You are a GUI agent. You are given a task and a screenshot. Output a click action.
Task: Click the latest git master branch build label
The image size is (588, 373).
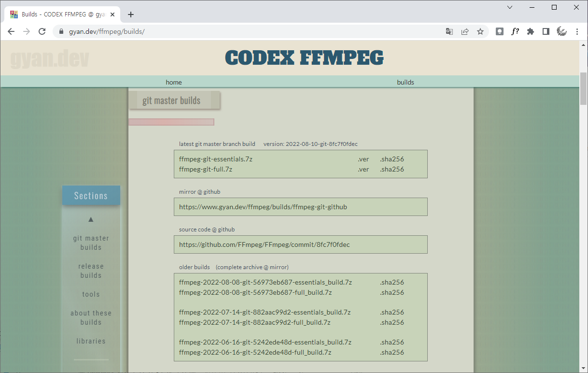coord(217,144)
